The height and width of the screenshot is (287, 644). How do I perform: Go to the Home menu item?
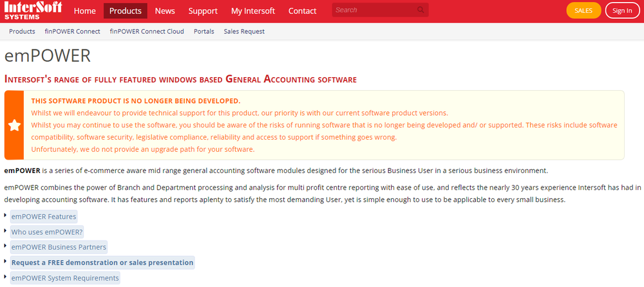84,11
